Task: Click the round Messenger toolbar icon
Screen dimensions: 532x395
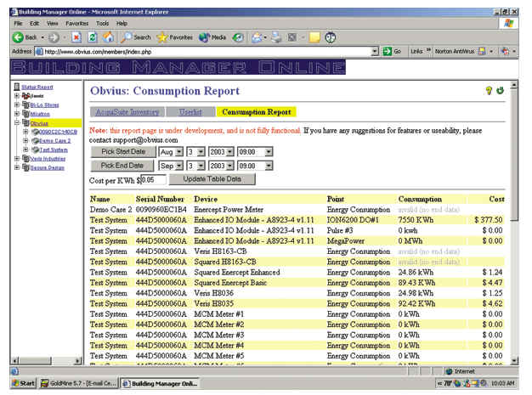Action: click(330, 37)
